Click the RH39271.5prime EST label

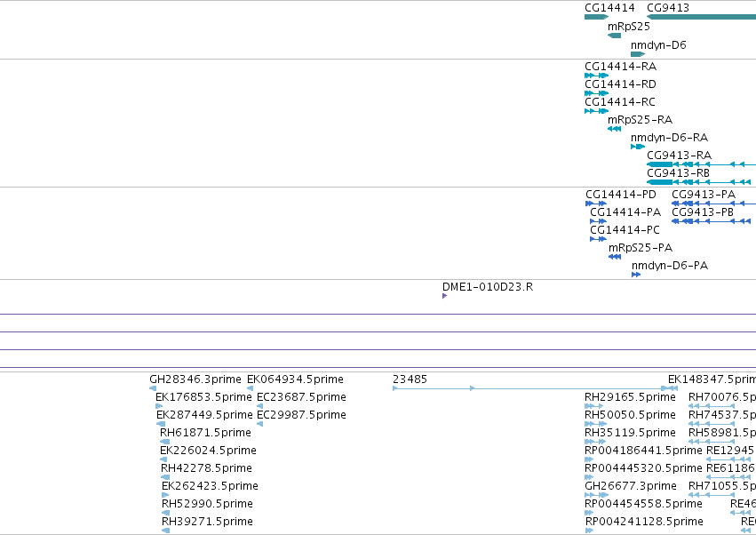pyautogui.click(x=207, y=522)
